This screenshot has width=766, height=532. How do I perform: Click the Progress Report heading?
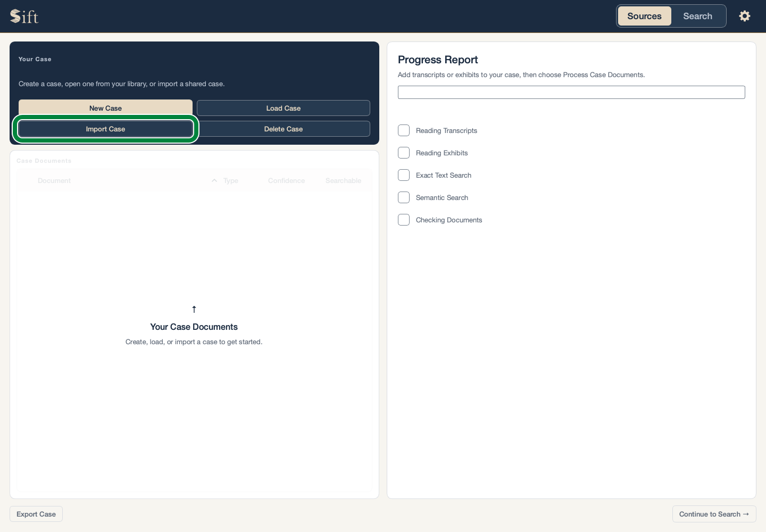coord(438,60)
